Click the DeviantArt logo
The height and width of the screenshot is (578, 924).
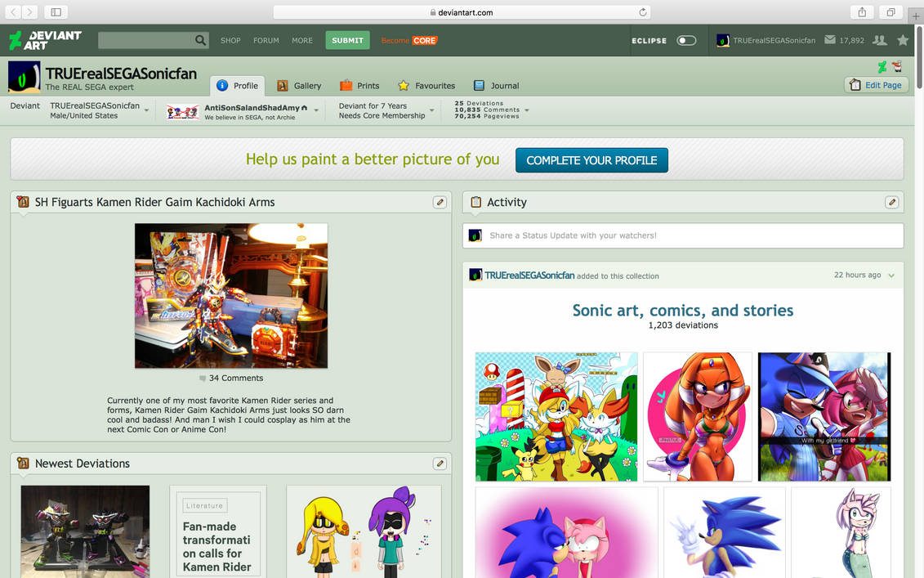coord(45,40)
